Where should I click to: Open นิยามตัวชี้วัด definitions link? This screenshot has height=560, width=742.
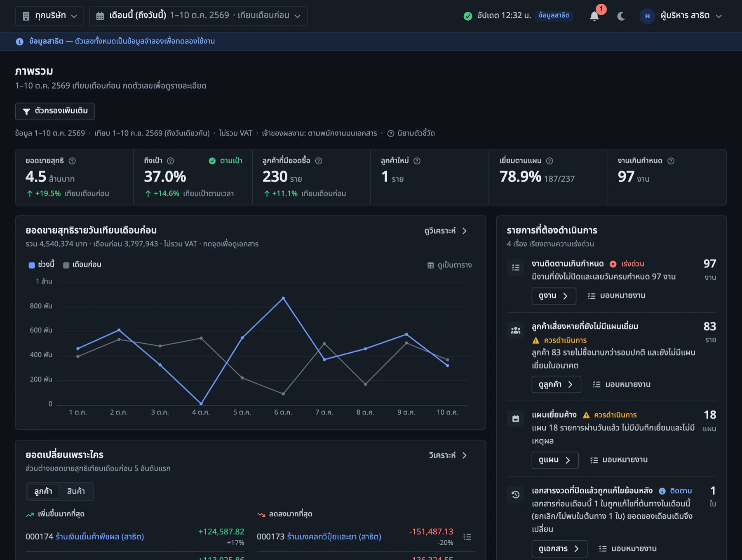coord(411,133)
